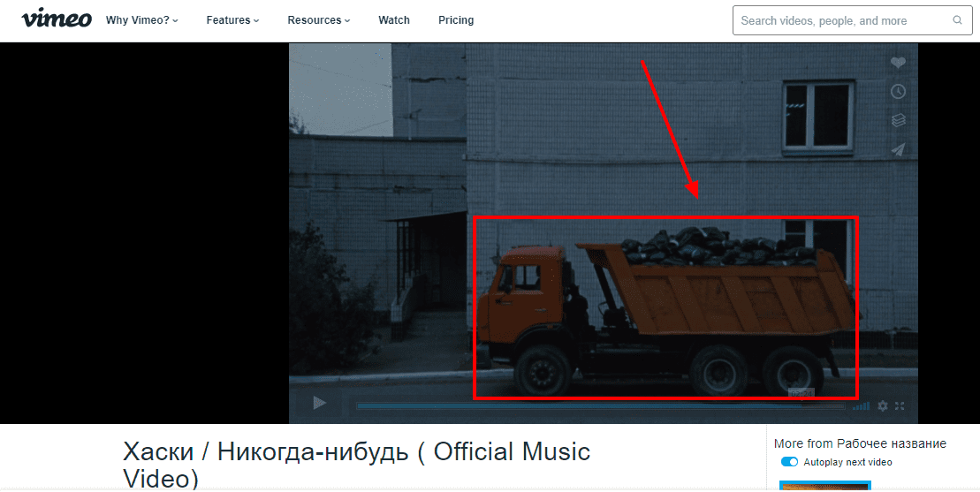This screenshot has width=980, height=492.
Task: Focus the search videos input field
Action: pos(853,20)
